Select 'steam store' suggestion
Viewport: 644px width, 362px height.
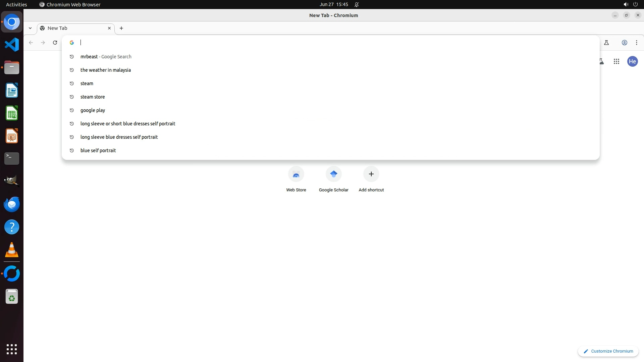click(x=93, y=97)
